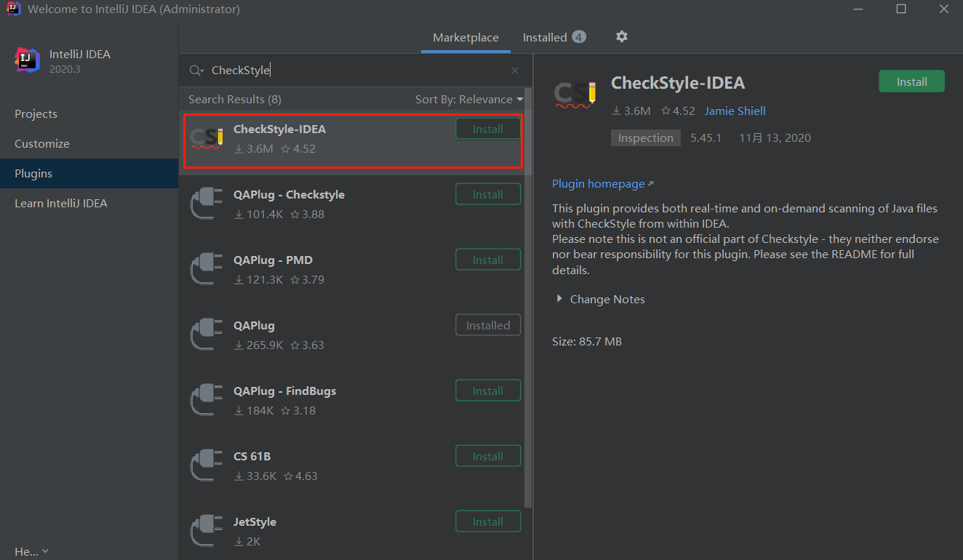Screen dimensions: 963x560
Task: Open the plugins settings gear icon
Action: click(621, 36)
